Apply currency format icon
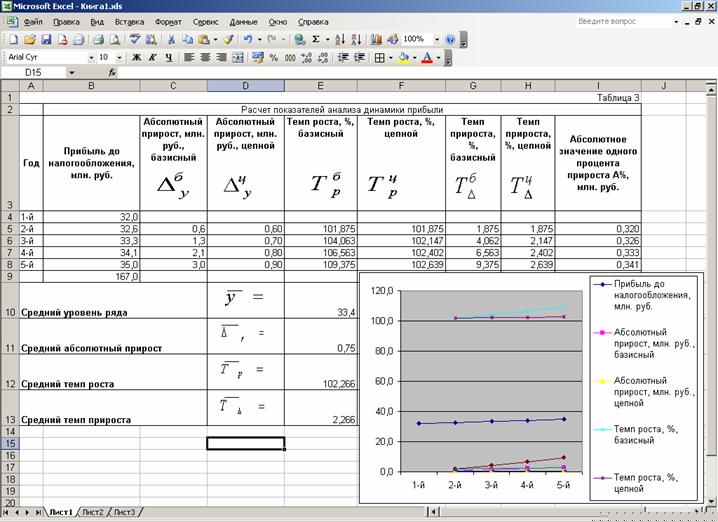The height and width of the screenshot is (522, 718). click(x=258, y=58)
